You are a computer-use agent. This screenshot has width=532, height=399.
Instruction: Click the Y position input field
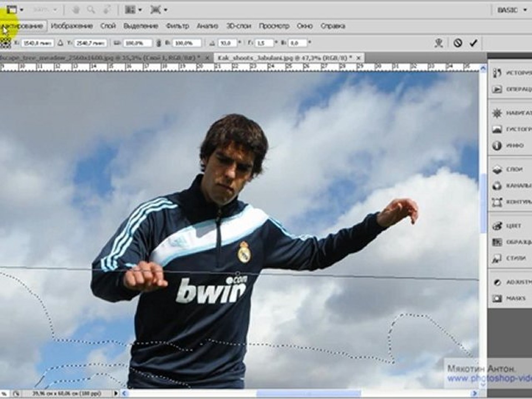[x=91, y=43]
